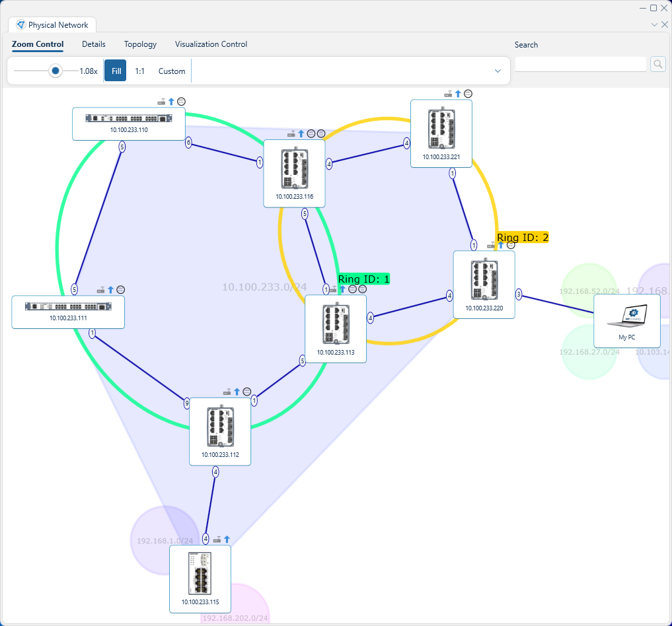Viewport: 672px width, 626px height.
Task: Click blue up-arrow icon above 10.100.233.111
Action: pos(111,289)
